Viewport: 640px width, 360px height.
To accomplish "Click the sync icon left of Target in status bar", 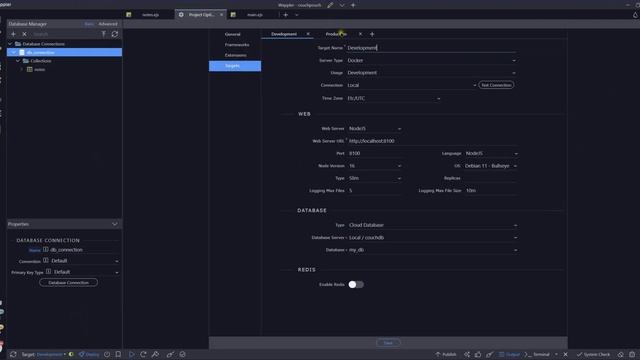I will click(x=13, y=354).
